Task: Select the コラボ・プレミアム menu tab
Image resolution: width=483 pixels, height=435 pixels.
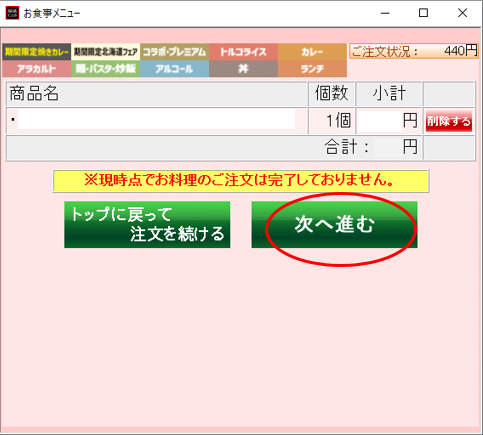Action: click(174, 52)
